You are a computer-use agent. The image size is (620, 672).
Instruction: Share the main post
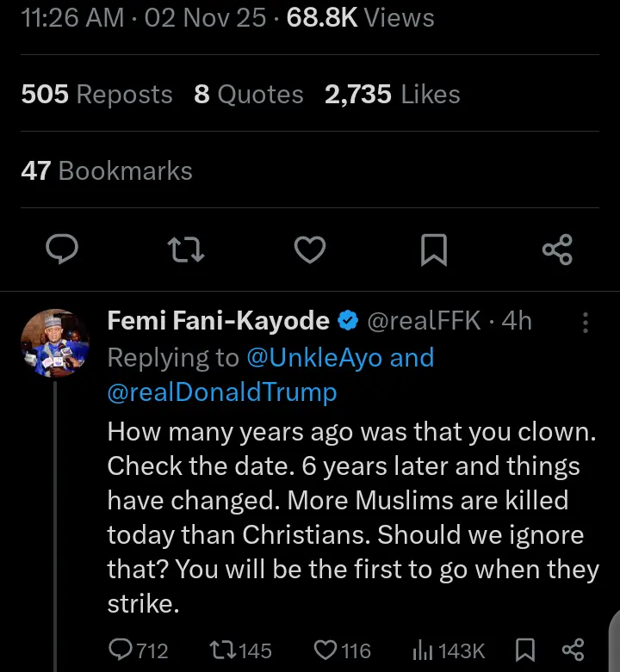(557, 250)
